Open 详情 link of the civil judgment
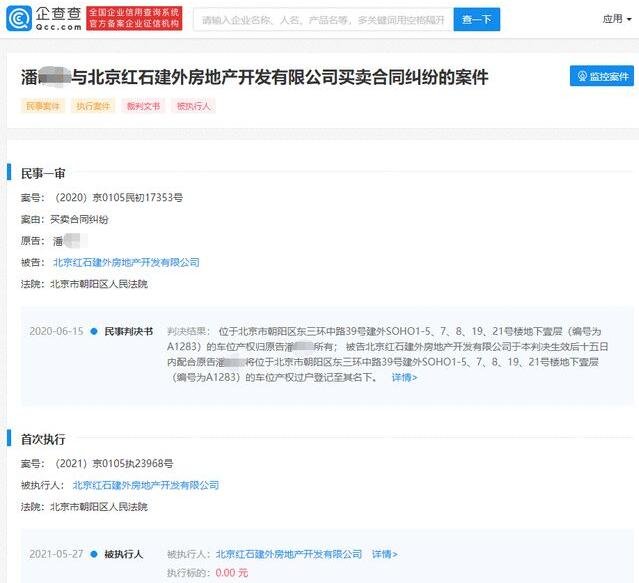Viewport: 639px width, 583px height. tap(404, 377)
